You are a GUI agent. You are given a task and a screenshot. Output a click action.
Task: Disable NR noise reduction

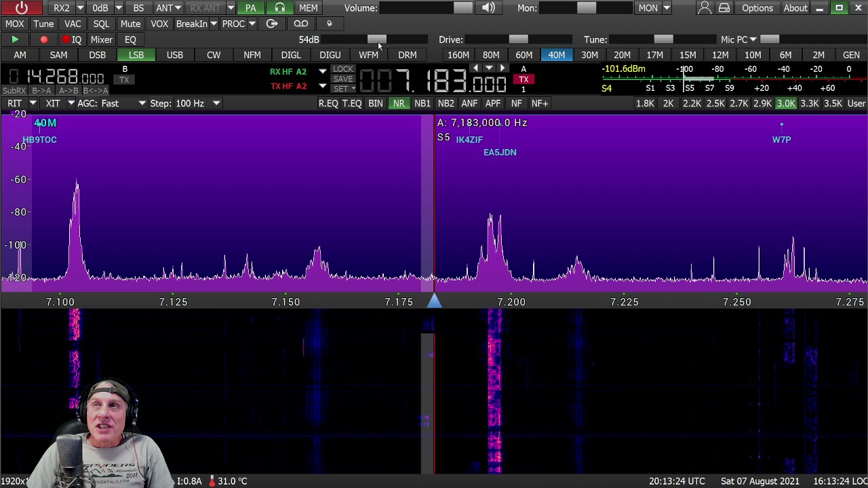point(399,103)
